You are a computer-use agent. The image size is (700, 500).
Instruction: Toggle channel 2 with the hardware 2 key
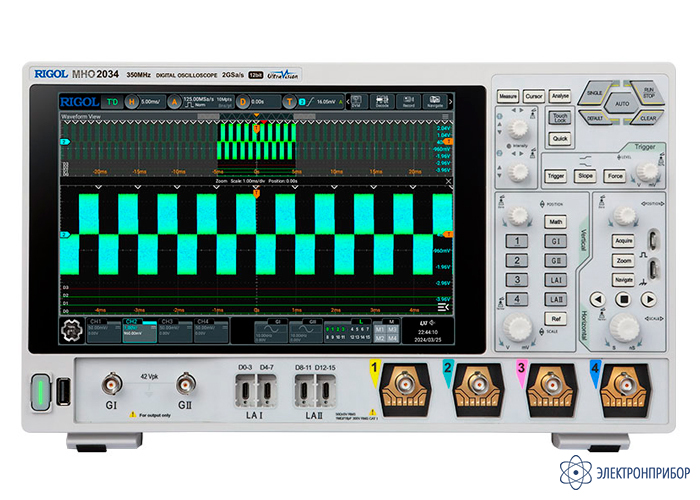tap(517, 260)
